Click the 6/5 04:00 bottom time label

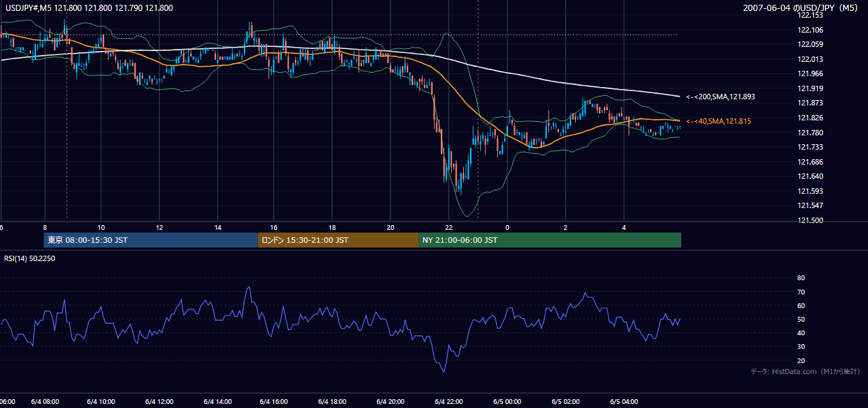point(623,401)
